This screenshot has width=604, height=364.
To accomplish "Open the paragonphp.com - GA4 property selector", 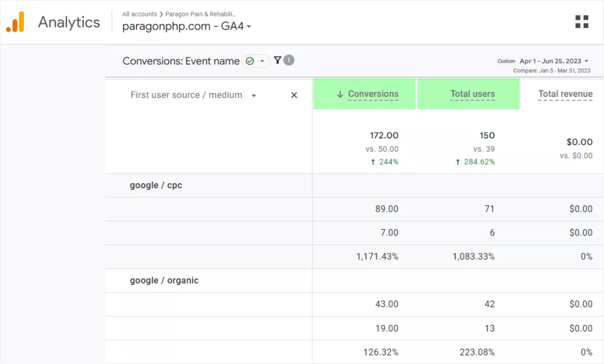I will 186,27.
